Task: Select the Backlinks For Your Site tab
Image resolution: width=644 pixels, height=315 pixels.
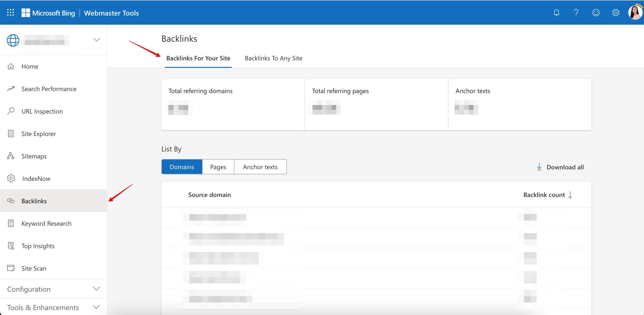Action: tap(199, 58)
